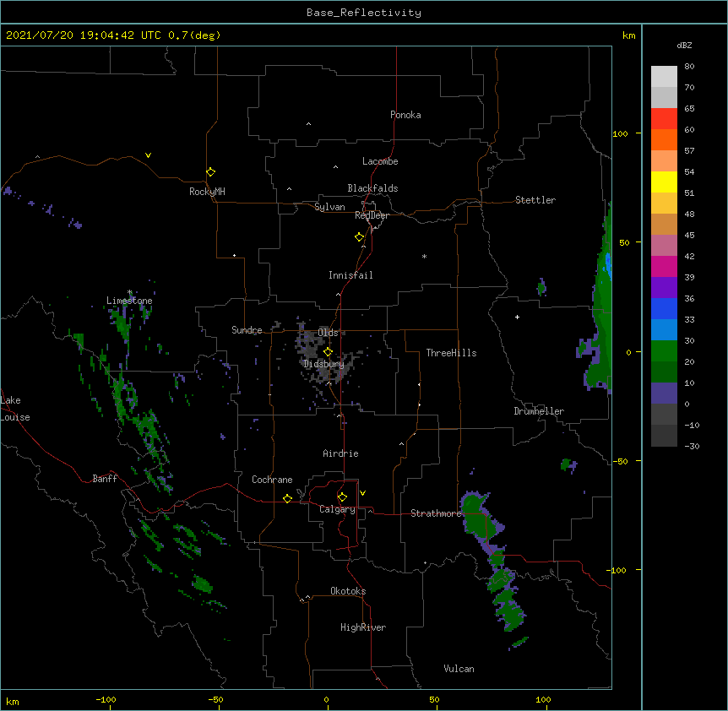Click the Lacombe city label

coord(380,161)
